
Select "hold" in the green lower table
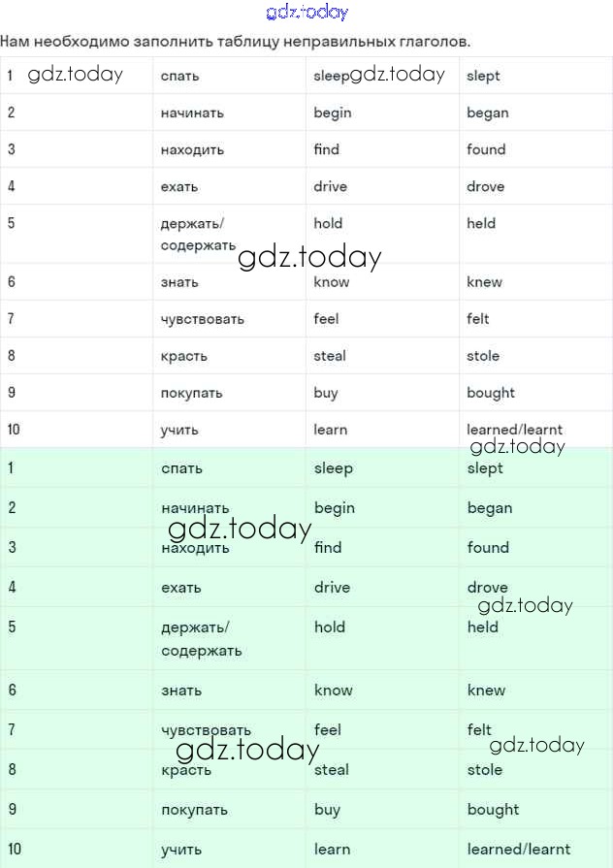[x=330, y=627]
